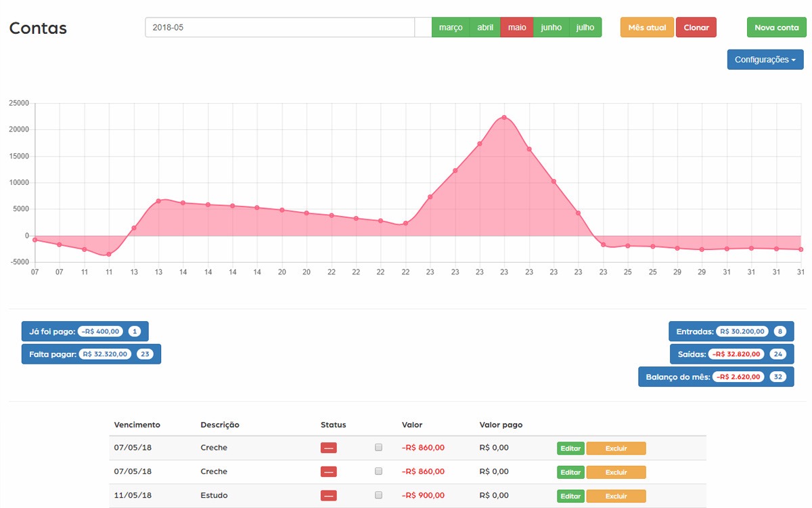Go to the julho month tab

pyautogui.click(x=585, y=28)
